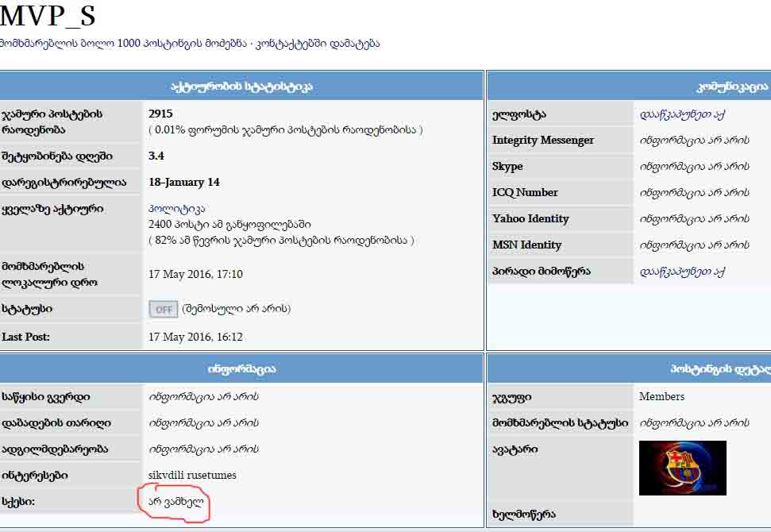Click the 'აქტიურობის სტატისტიკა' section header
The height and width of the screenshot is (532, 771).
pos(241,87)
